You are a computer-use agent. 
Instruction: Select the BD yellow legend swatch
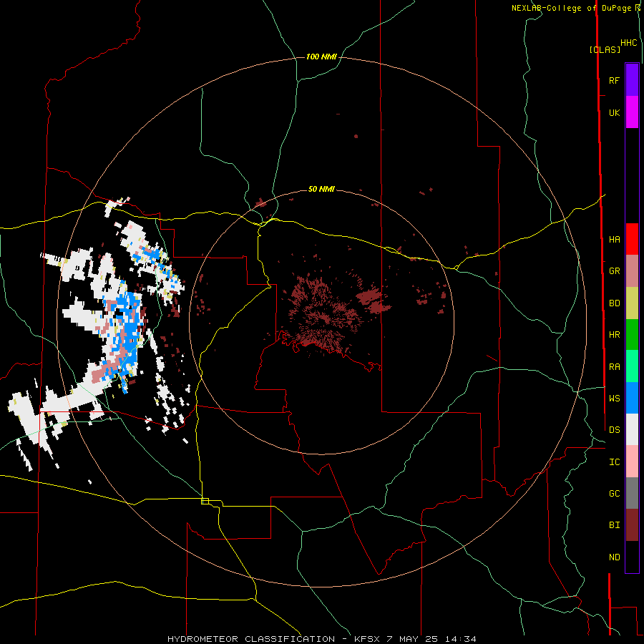click(x=632, y=303)
